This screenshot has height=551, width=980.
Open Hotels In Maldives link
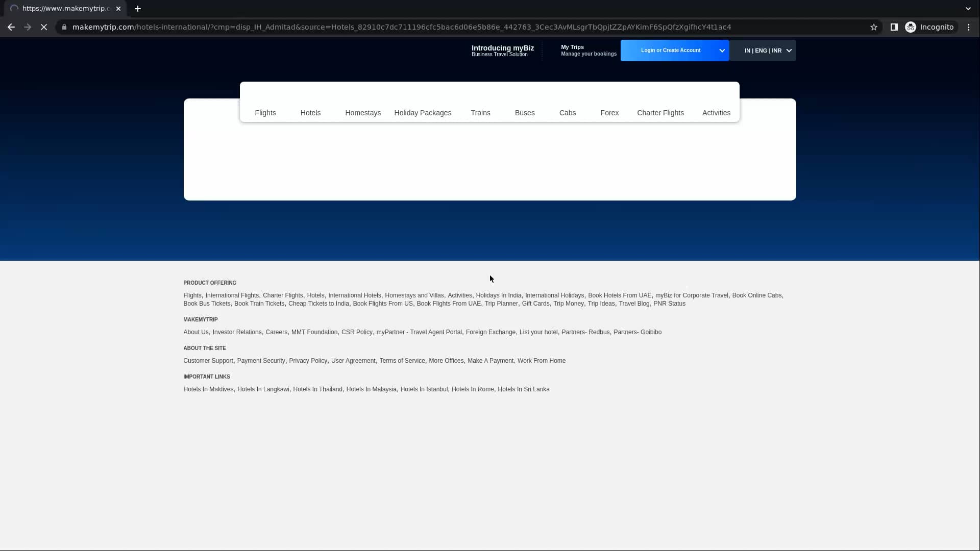click(x=208, y=389)
